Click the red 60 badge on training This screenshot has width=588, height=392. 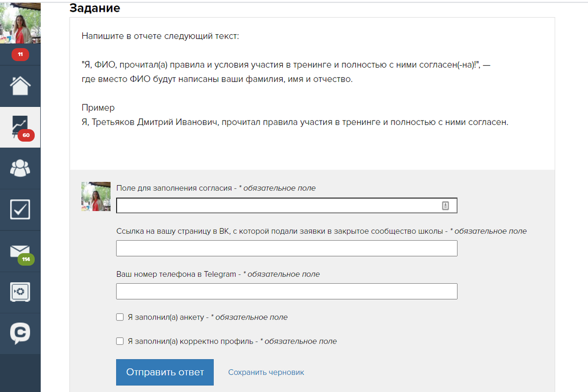(x=26, y=135)
